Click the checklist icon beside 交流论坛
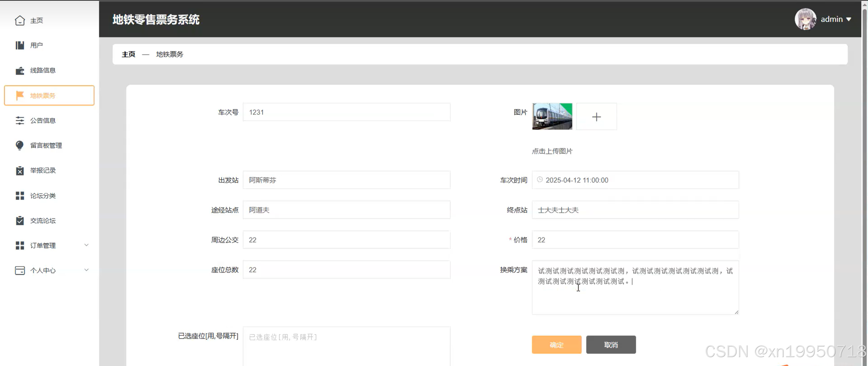868x366 pixels. point(20,220)
